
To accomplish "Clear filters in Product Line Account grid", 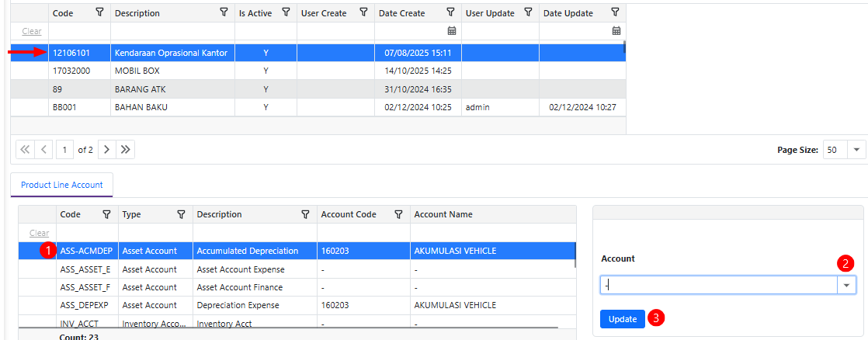I will tap(39, 233).
